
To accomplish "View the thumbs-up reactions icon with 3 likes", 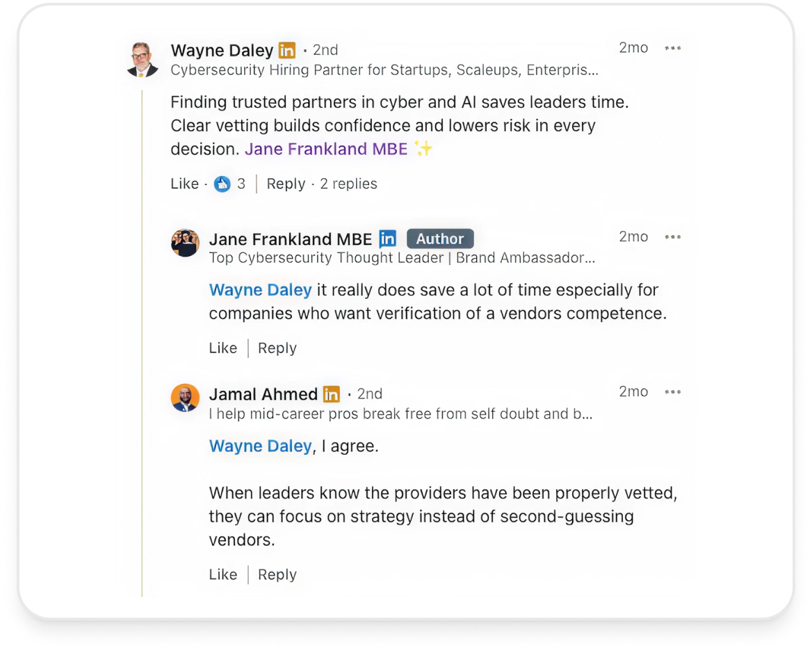I will [x=222, y=184].
